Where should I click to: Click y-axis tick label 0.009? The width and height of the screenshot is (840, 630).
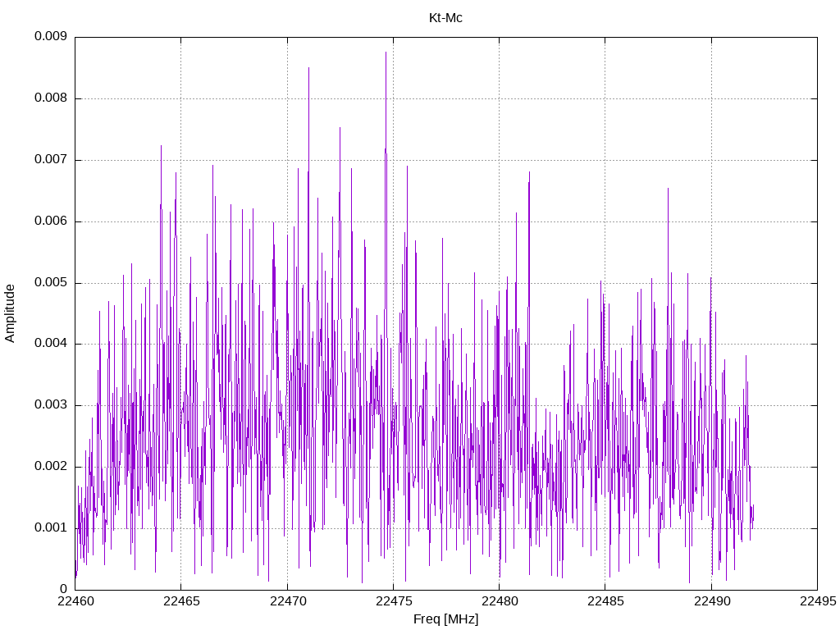51,36
